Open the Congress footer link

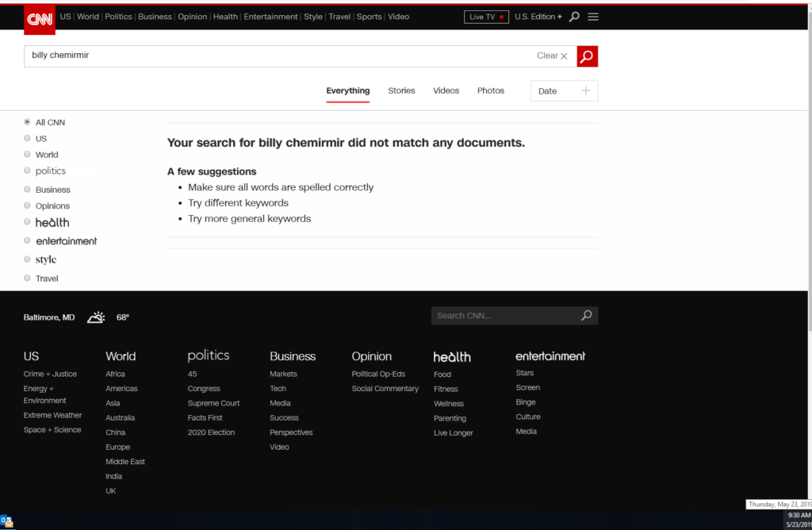(204, 388)
